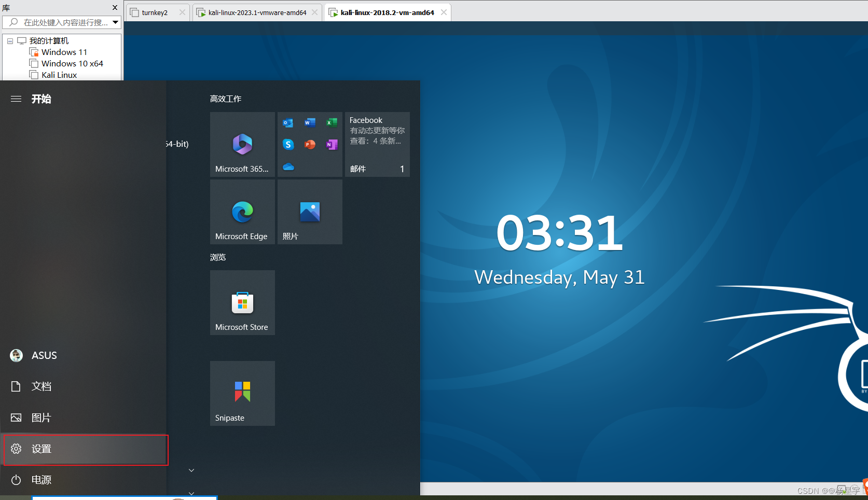Open the Microsoft 365 tile
868x500 pixels.
[x=242, y=144]
